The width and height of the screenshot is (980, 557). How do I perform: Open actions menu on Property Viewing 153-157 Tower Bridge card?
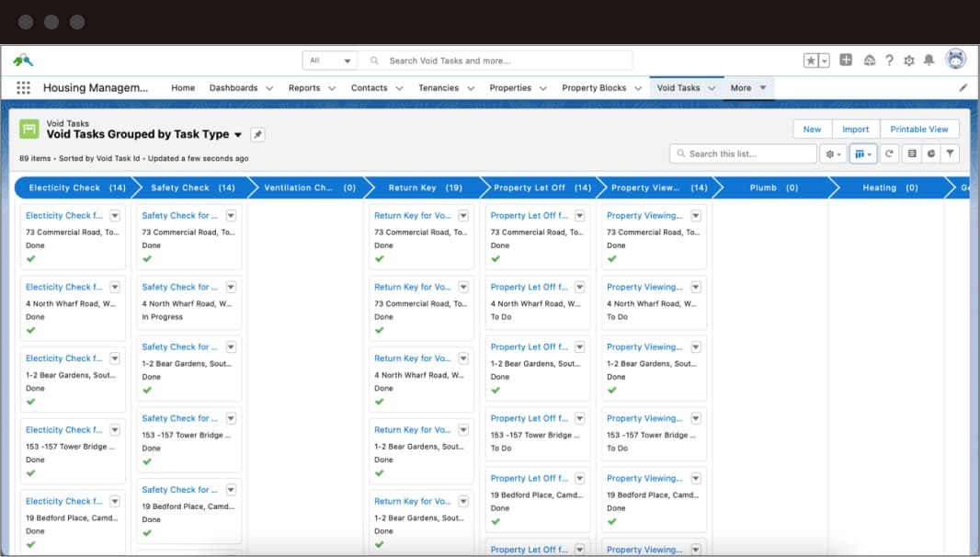pyautogui.click(x=696, y=418)
